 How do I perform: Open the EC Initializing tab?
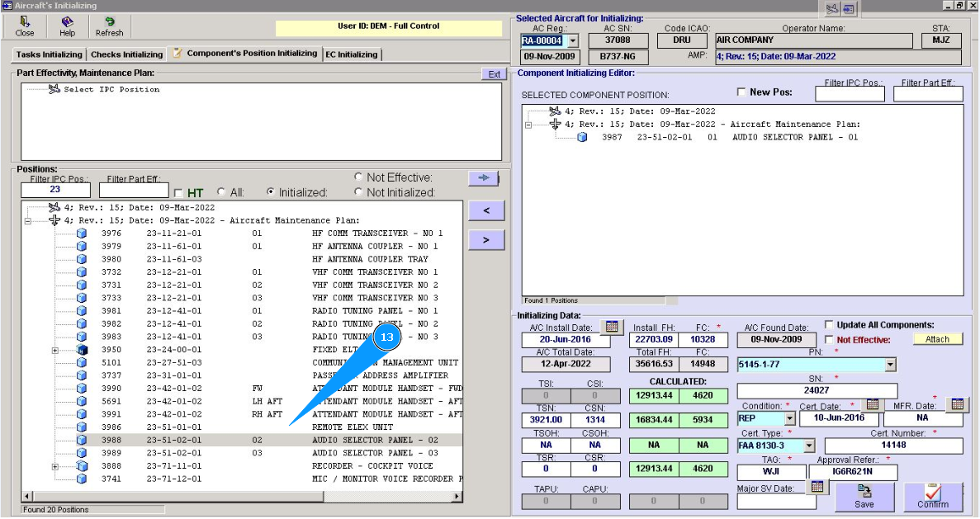click(352, 54)
